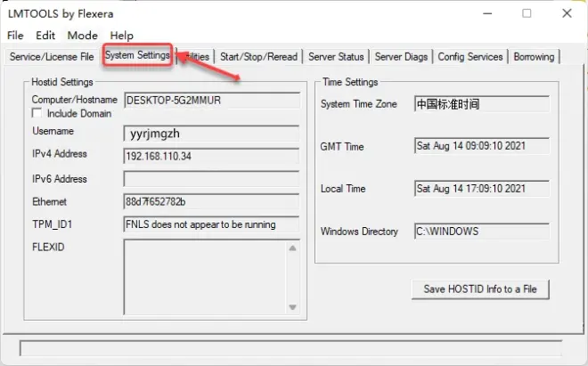Open the Server Status tab
The width and height of the screenshot is (588, 366).
pyautogui.click(x=336, y=57)
